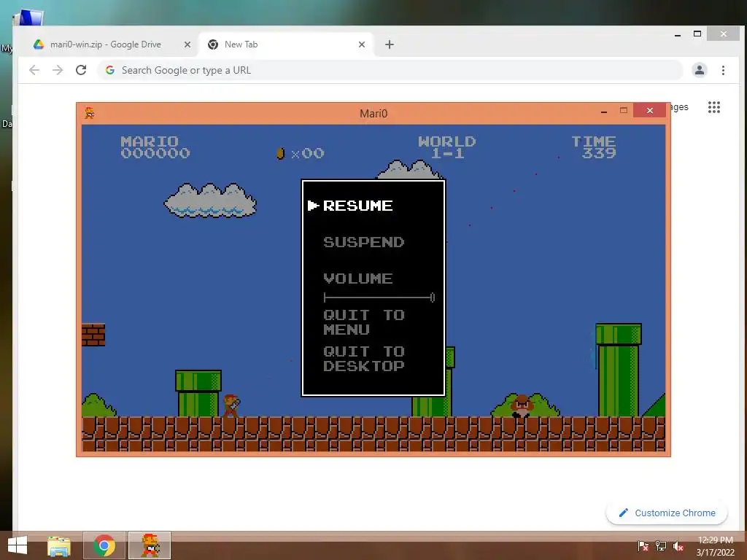747x560 pixels.
Task: Reload the Chrome page
Action: click(x=81, y=71)
